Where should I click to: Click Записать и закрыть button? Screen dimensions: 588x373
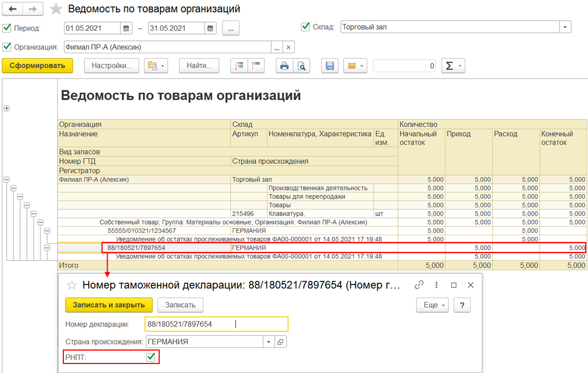click(109, 305)
